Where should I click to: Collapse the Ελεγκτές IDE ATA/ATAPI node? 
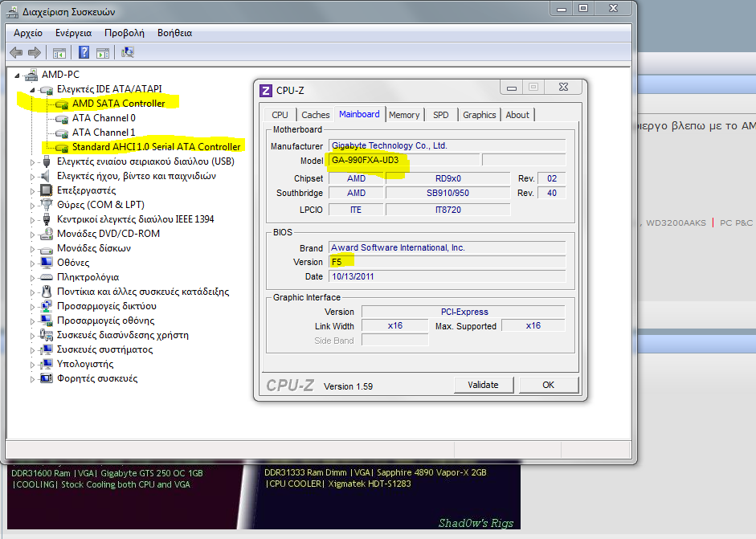(x=32, y=89)
